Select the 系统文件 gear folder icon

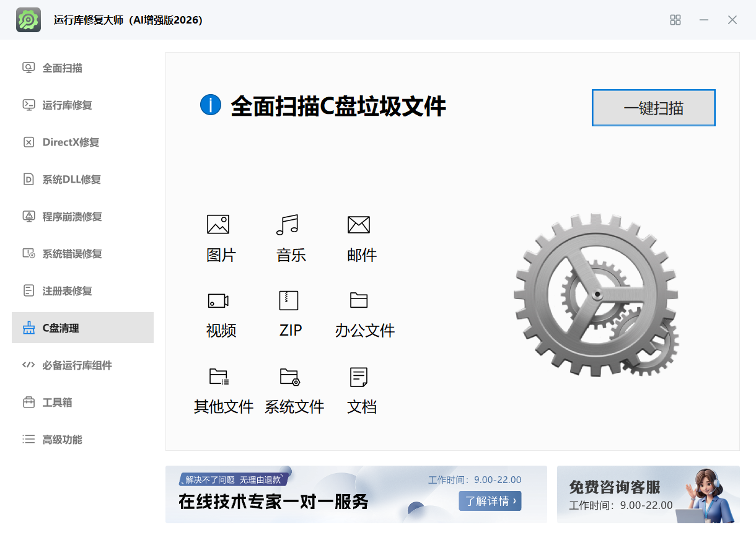pos(289,376)
